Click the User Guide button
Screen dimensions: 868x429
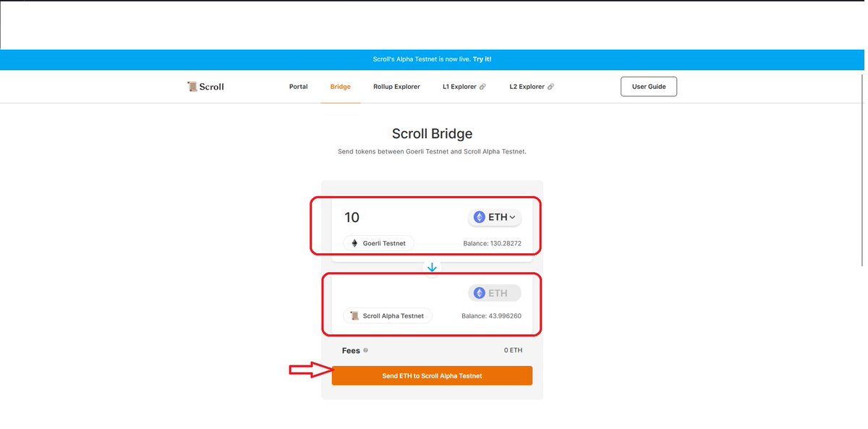[x=649, y=87]
